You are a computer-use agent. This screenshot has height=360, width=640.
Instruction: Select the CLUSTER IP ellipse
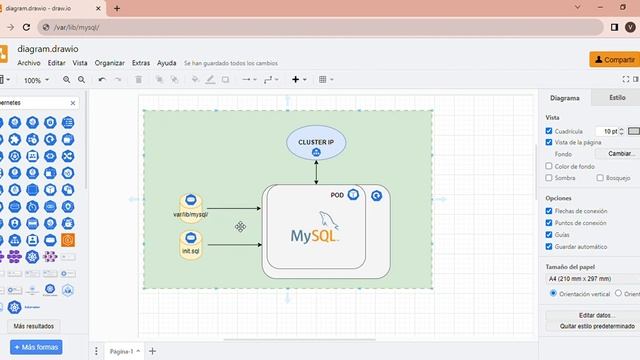316,142
